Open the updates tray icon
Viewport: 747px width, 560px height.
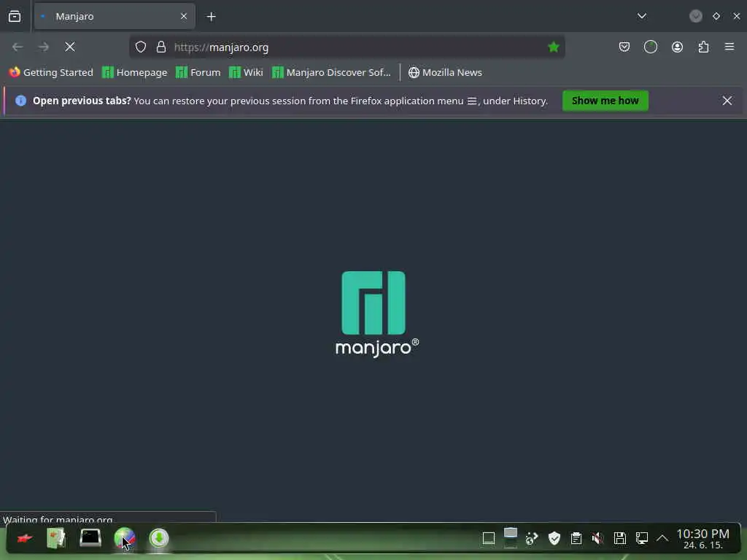pos(532,539)
